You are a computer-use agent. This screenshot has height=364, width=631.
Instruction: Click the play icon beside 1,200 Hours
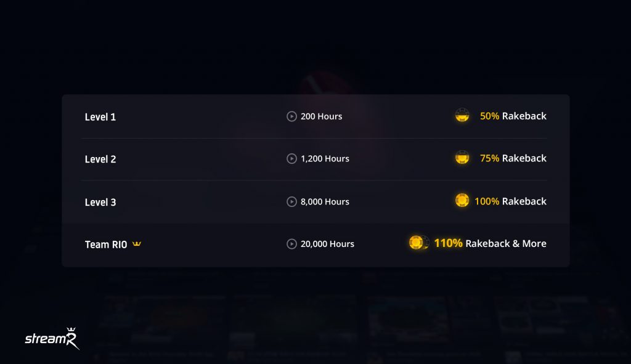coord(291,158)
